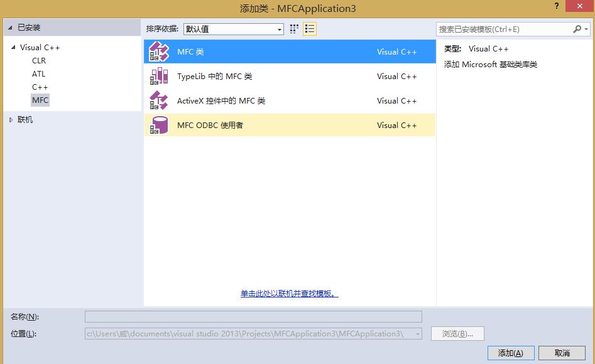Click the 添加(A) button

[511, 353]
